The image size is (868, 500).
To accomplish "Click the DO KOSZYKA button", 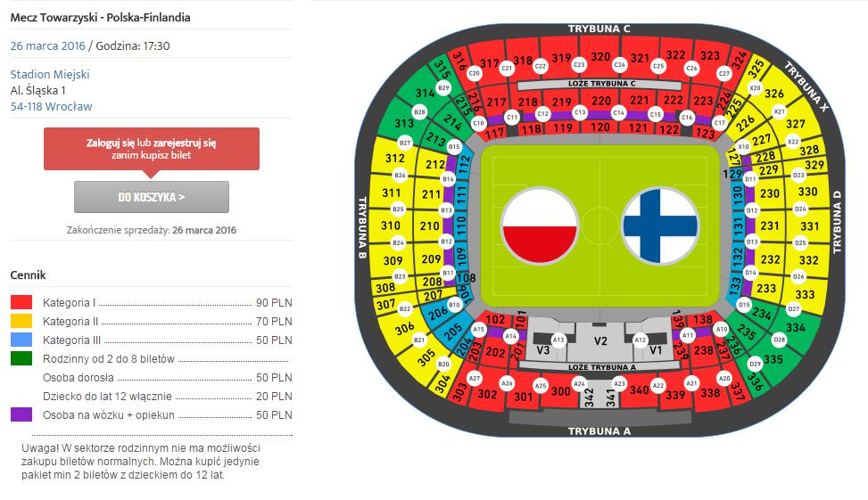I will [152, 197].
